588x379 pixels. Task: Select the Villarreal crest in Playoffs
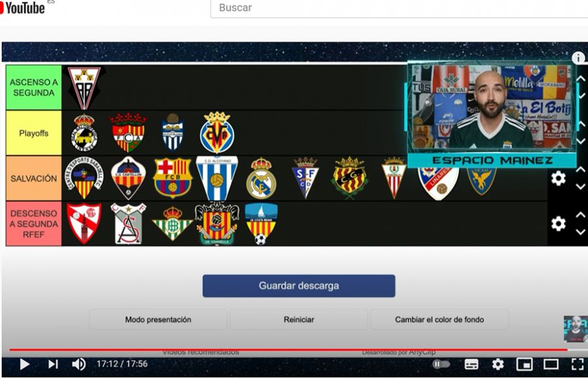[217, 133]
